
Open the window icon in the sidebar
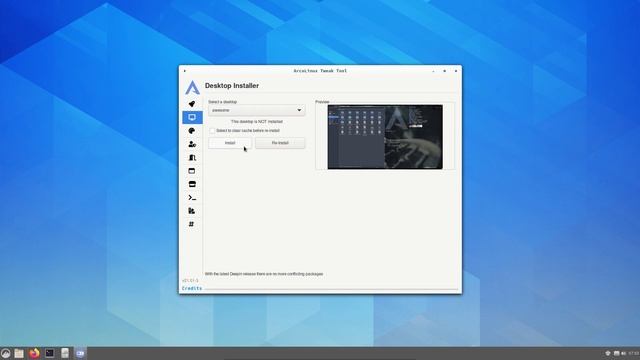coord(192,171)
